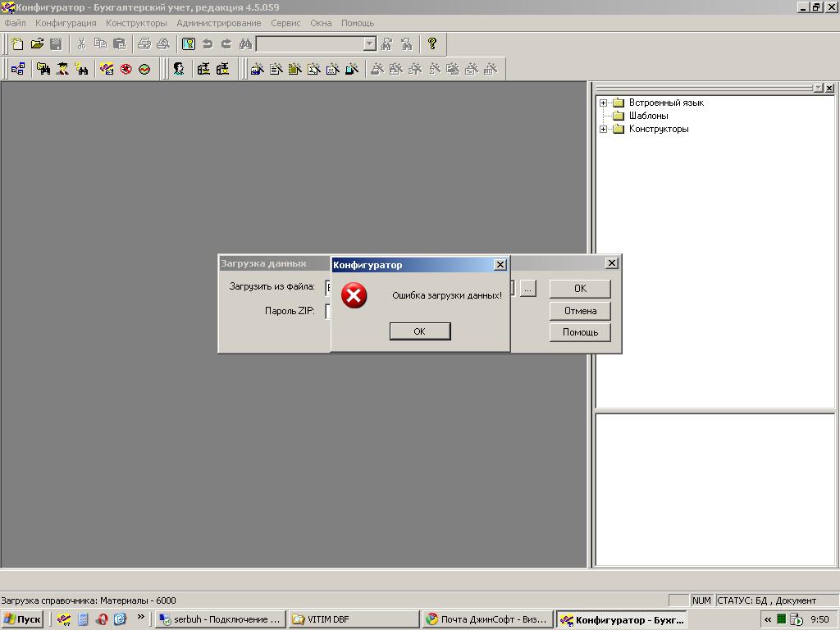Open the metadata tree icon in second toolbar
Viewport: 840px width, 630px height.
[x=17, y=70]
